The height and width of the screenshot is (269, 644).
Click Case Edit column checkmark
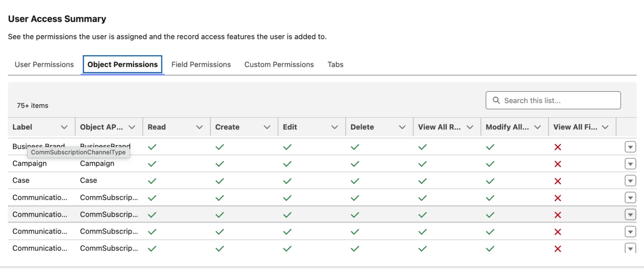[x=287, y=181]
